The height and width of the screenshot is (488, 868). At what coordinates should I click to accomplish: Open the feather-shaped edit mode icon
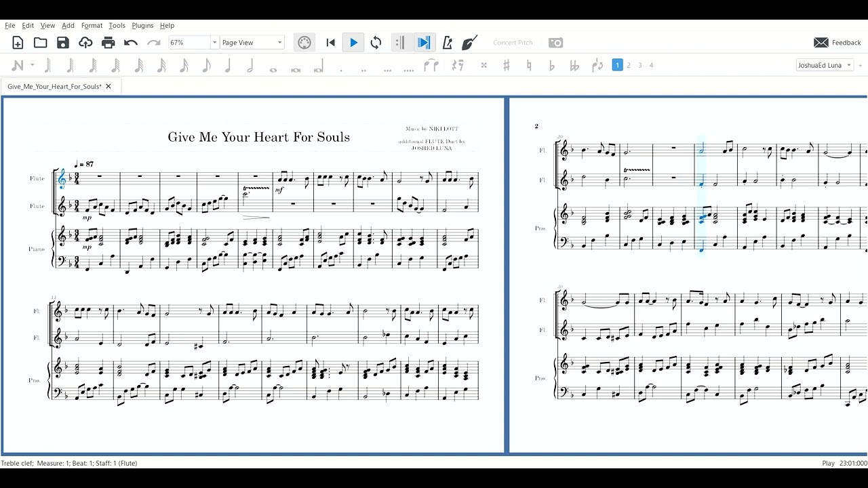point(469,43)
